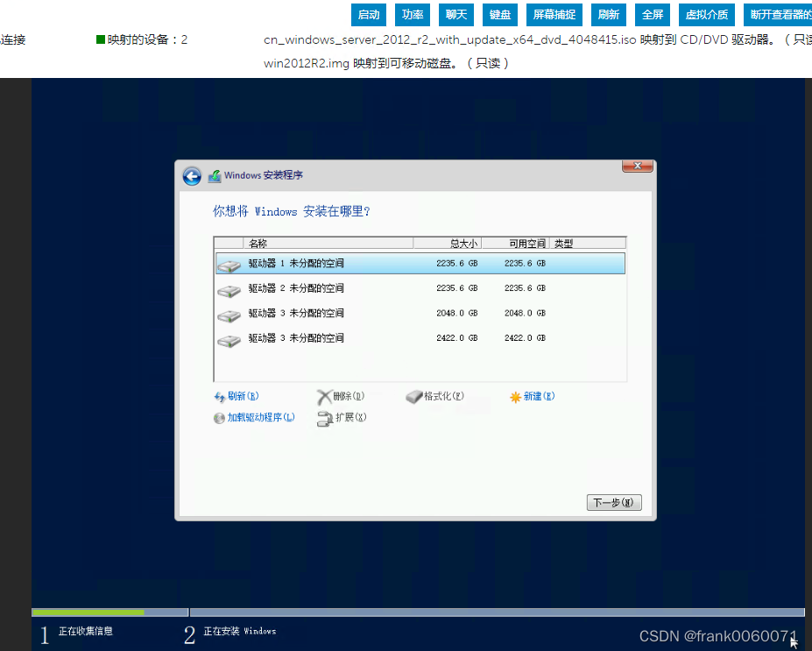The image size is (812, 651).
Task: Click the 启动 button in viewer toolbar
Action: point(369,15)
